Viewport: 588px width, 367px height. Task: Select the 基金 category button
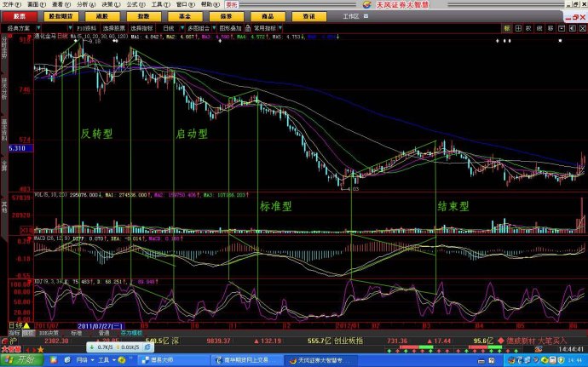(x=185, y=16)
